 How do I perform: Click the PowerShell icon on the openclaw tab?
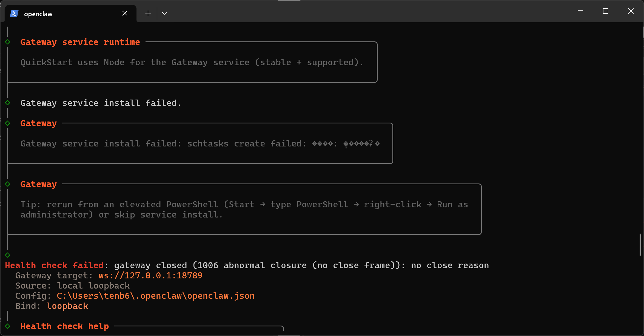(x=14, y=13)
